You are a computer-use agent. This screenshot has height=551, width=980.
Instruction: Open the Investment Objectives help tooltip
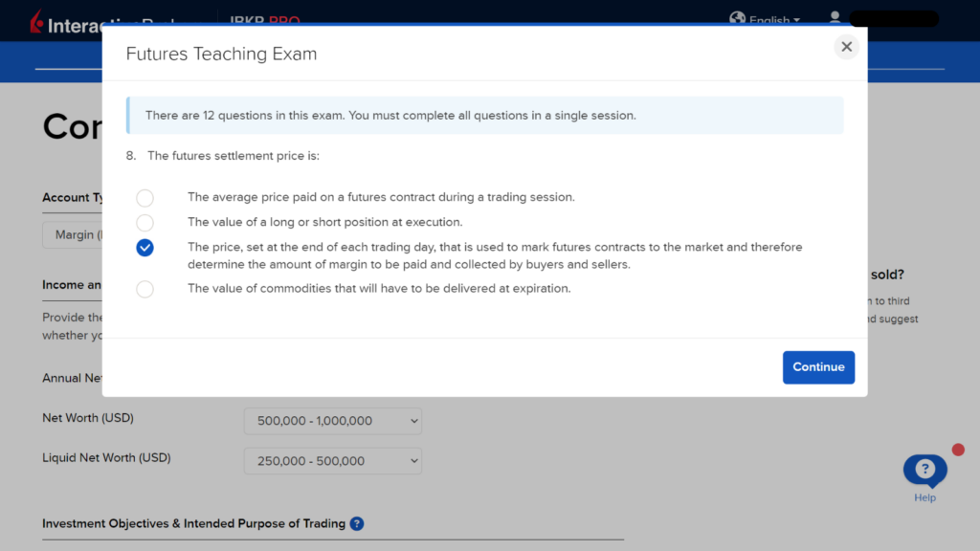click(357, 523)
